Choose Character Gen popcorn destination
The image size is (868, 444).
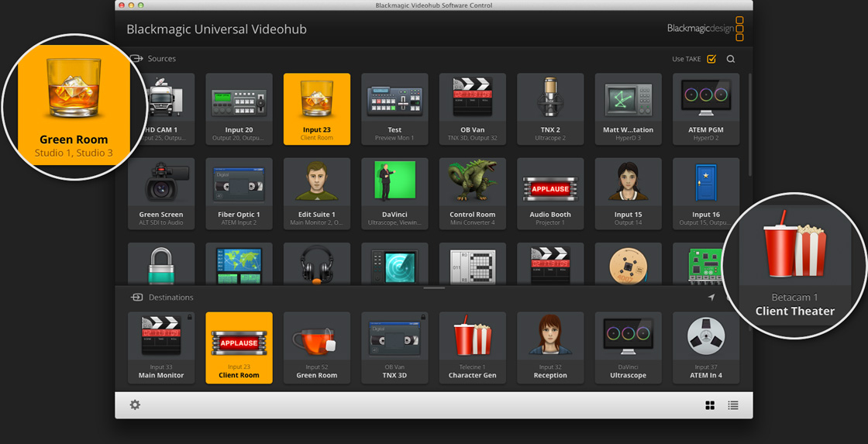[472, 348]
